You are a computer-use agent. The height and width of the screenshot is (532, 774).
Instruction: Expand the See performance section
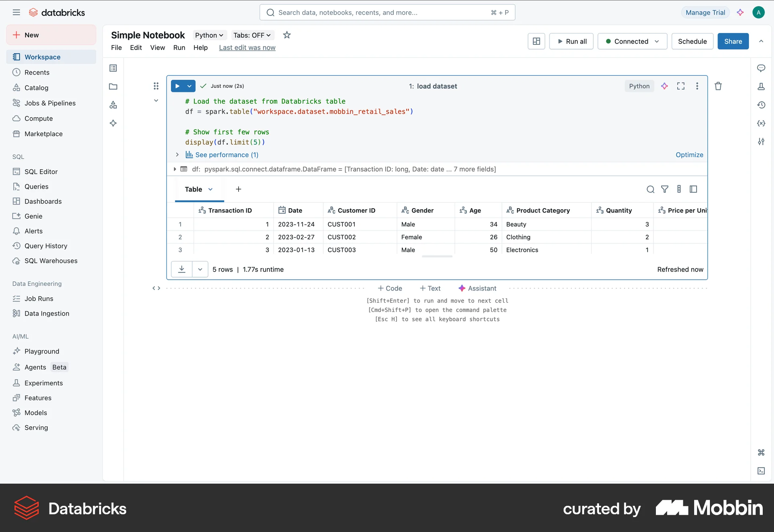[177, 155]
